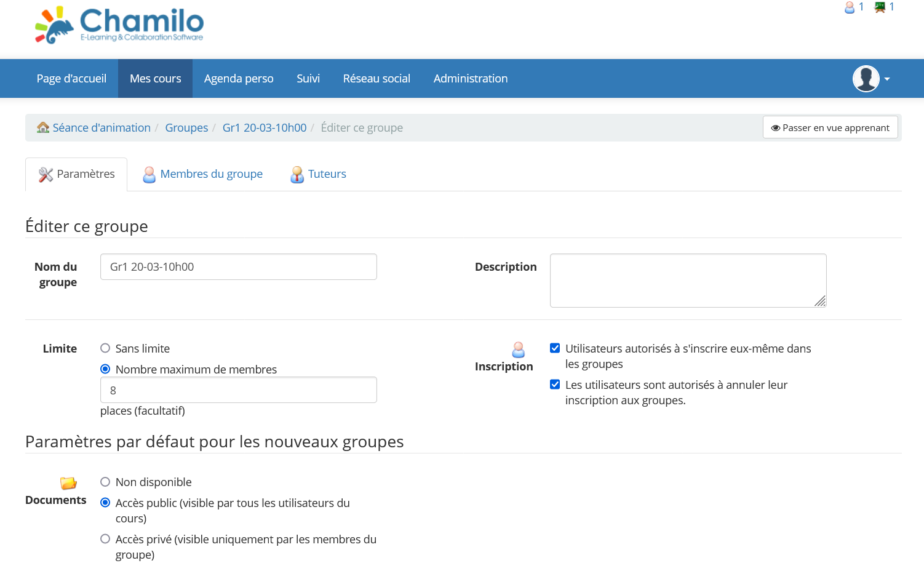Click the folder icon above Documents
The height and width of the screenshot is (571, 924).
pos(67,483)
